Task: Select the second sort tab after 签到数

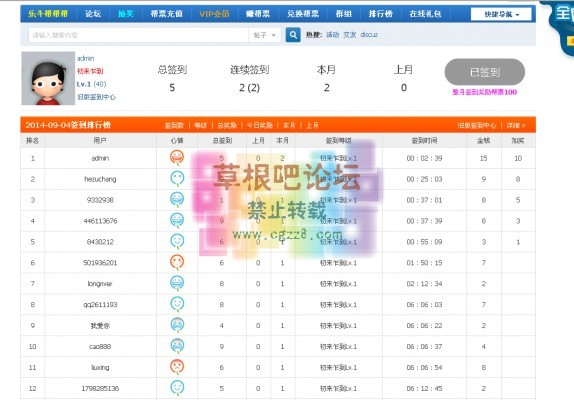Action: pos(201,125)
